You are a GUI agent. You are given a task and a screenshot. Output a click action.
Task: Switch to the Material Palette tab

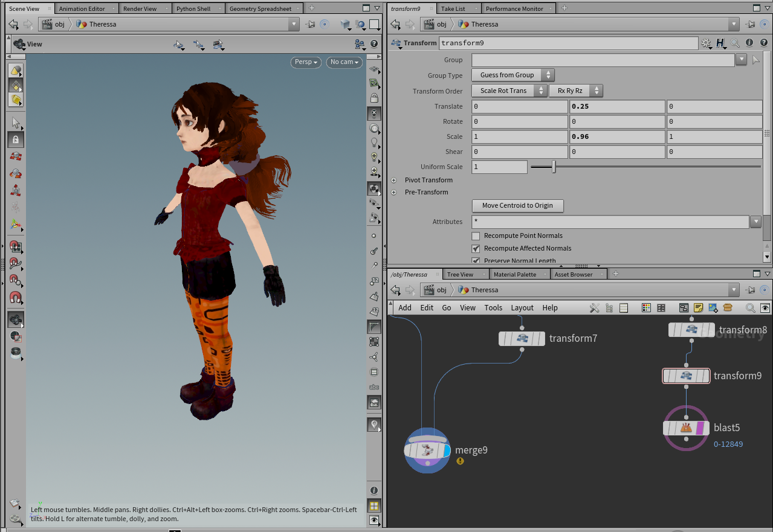coord(515,274)
